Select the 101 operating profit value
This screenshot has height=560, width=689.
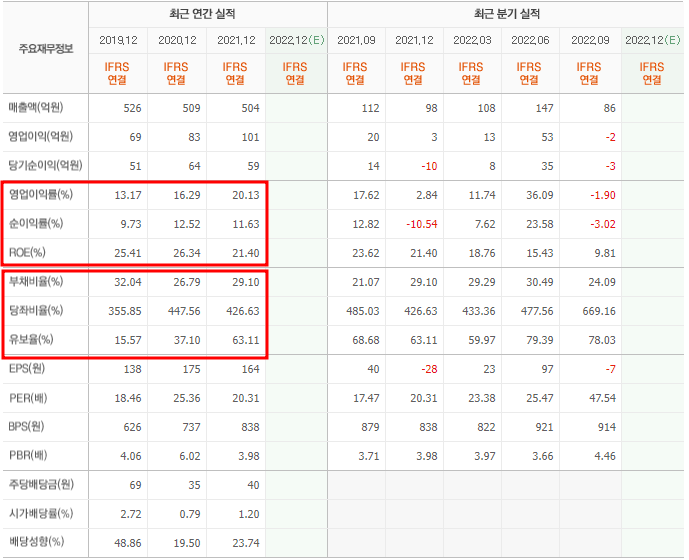250,137
